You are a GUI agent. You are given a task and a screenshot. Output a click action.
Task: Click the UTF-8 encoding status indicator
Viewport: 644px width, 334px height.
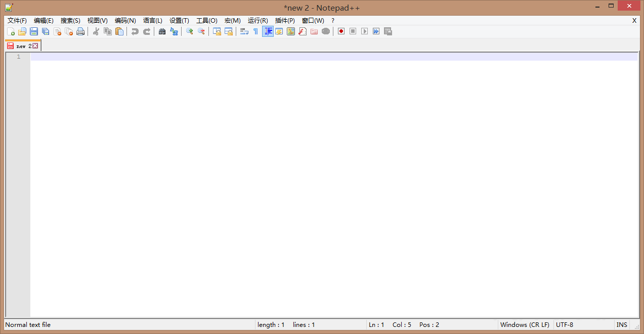tap(565, 324)
